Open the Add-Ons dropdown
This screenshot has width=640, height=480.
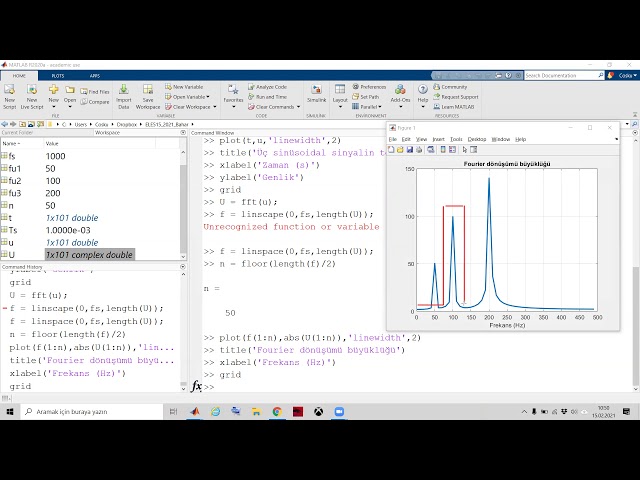400,96
